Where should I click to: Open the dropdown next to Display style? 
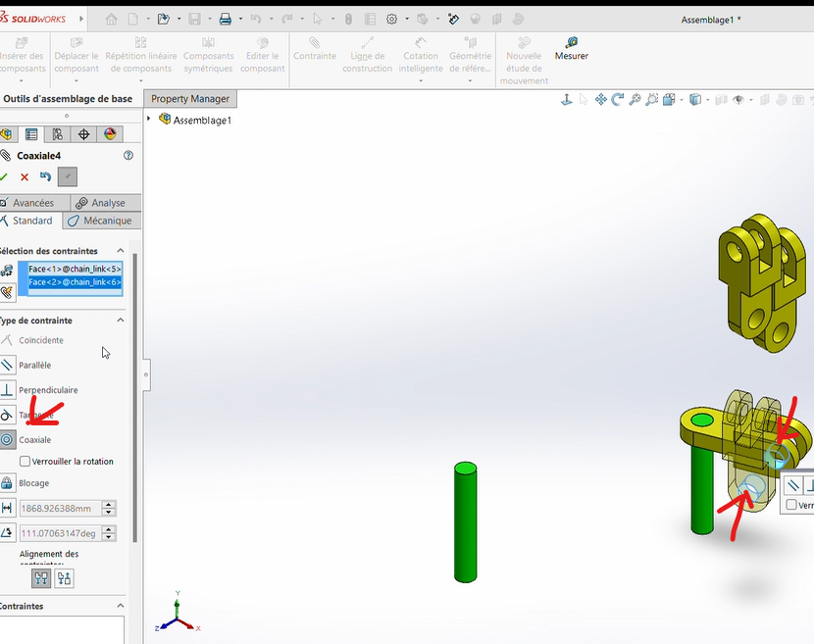click(708, 100)
